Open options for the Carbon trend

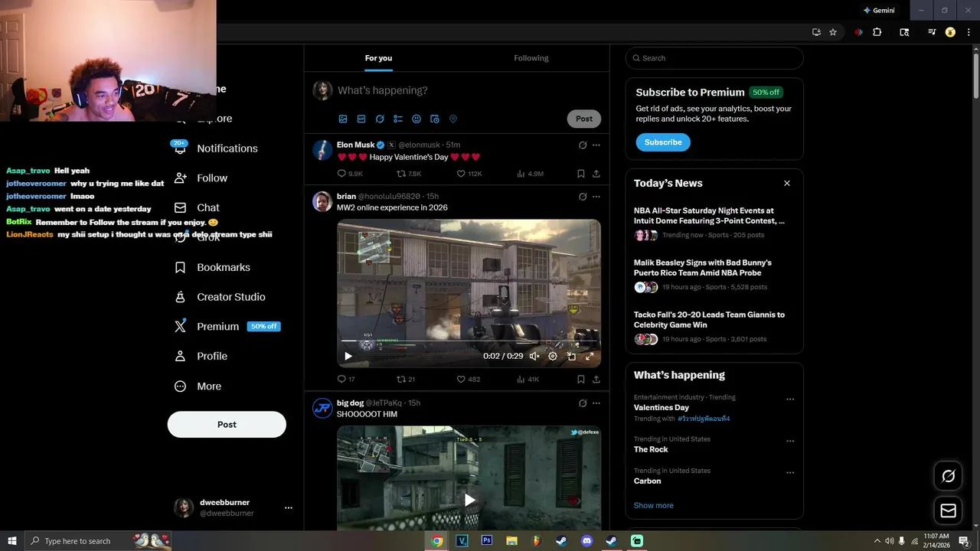point(790,472)
